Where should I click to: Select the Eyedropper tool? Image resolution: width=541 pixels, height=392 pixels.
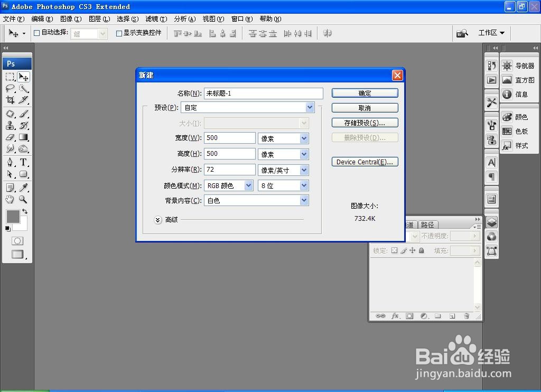click(x=23, y=188)
